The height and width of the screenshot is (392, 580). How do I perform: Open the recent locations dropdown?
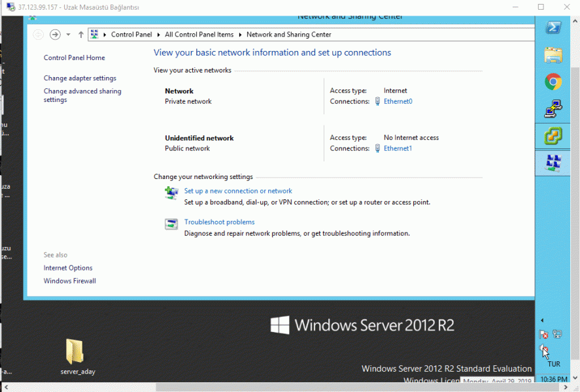(x=68, y=35)
